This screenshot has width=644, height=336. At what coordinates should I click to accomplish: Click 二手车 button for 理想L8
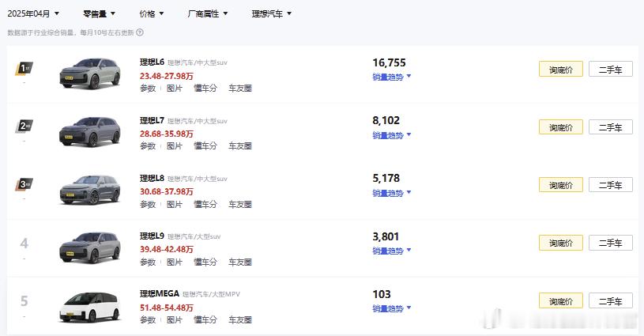click(x=610, y=185)
